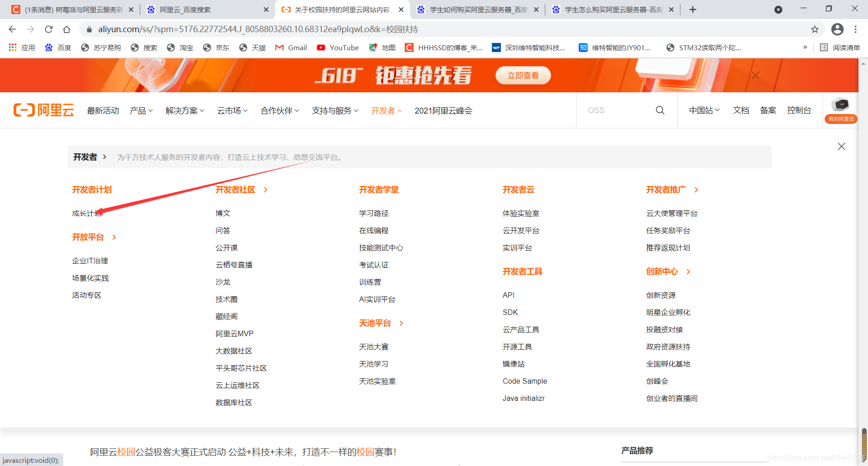Expand the 云市场 dropdown menu
Viewport: 868px width, 466px height.
click(x=232, y=110)
